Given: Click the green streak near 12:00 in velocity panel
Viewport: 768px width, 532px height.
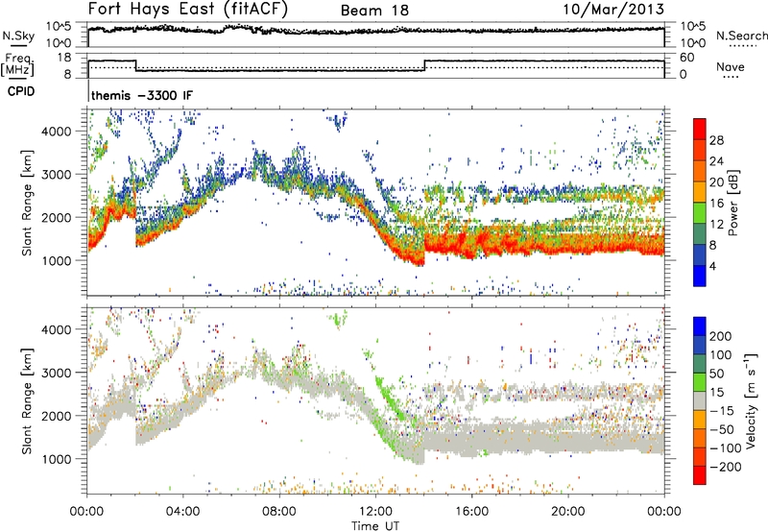Looking at the screenshot, I should click(390, 397).
